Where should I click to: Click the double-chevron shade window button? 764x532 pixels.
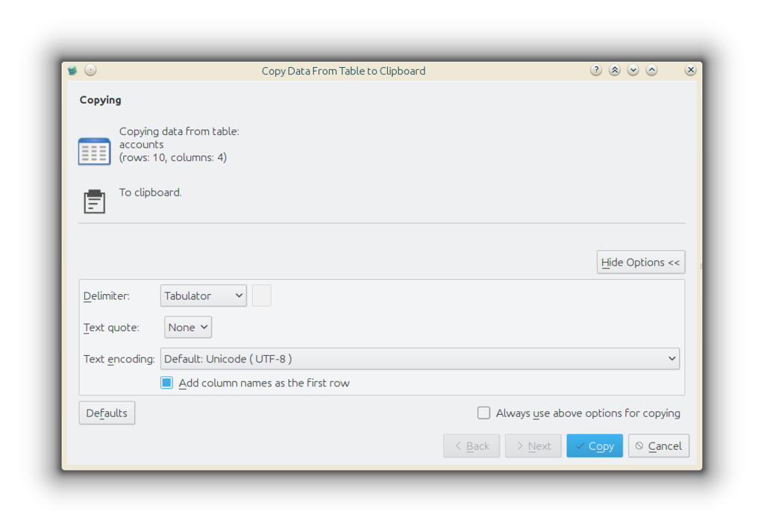[x=615, y=70]
